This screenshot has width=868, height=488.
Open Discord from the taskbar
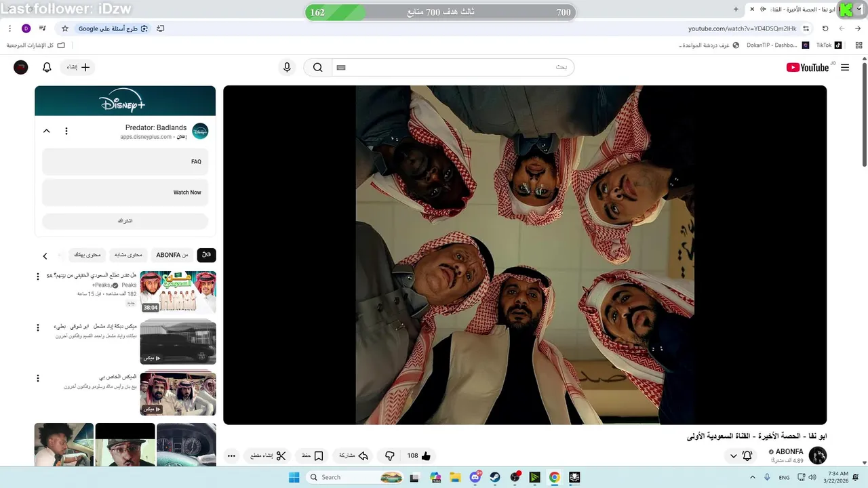click(x=475, y=477)
